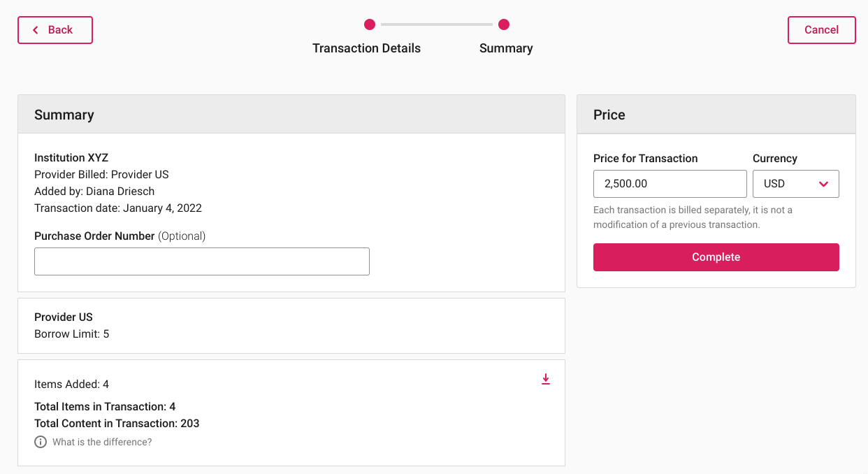Click the Complete button
868x474 pixels.
716,257
